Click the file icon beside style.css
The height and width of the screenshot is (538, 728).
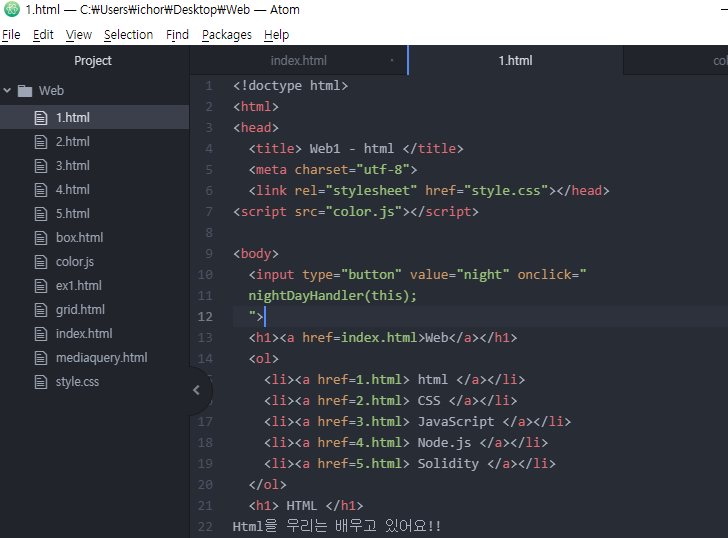coord(41,382)
